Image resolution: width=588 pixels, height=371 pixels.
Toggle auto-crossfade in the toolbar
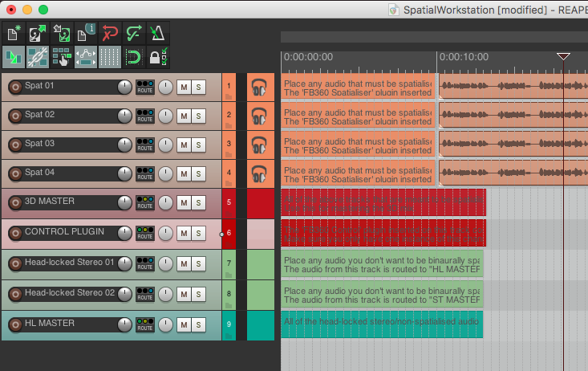[x=14, y=58]
